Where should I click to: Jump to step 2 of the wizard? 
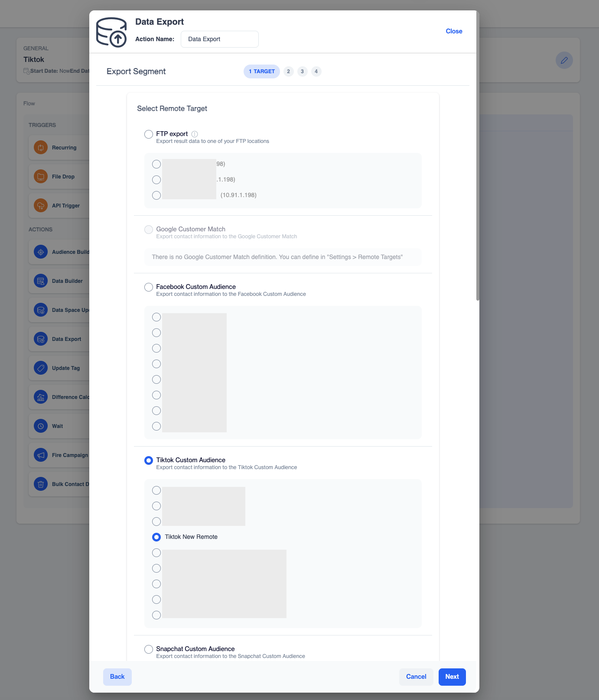(x=289, y=71)
